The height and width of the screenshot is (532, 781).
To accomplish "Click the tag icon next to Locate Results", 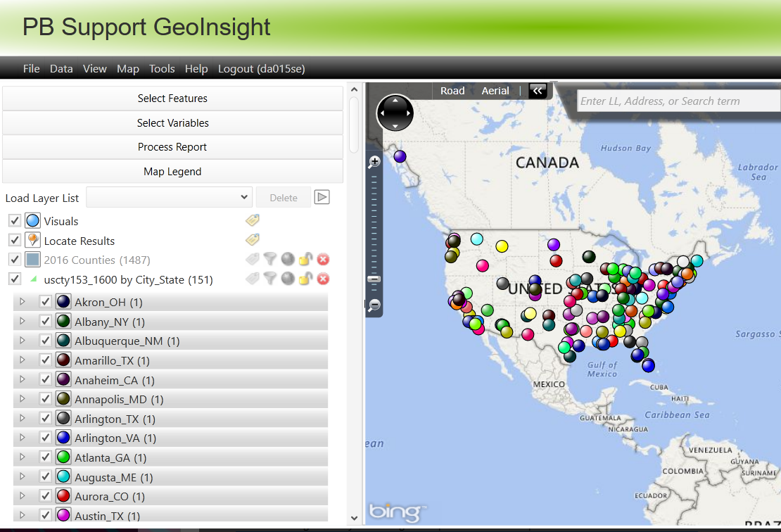I will point(252,239).
